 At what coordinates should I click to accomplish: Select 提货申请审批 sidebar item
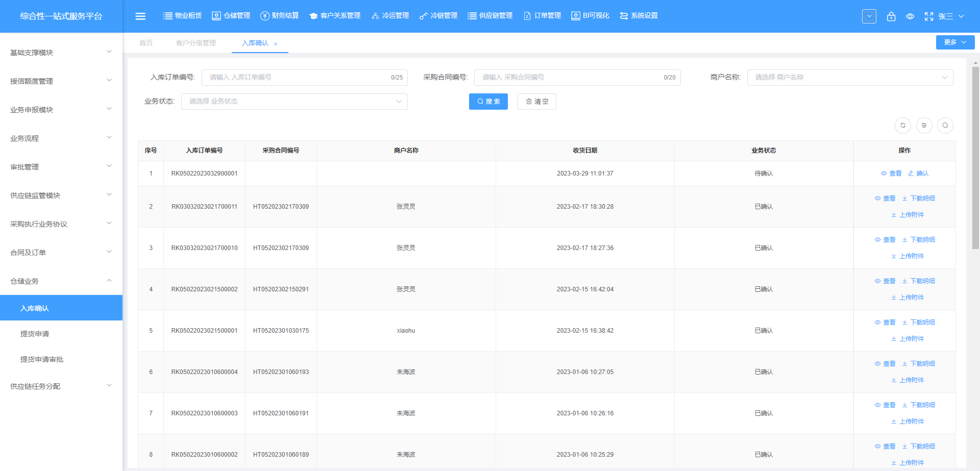61,359
